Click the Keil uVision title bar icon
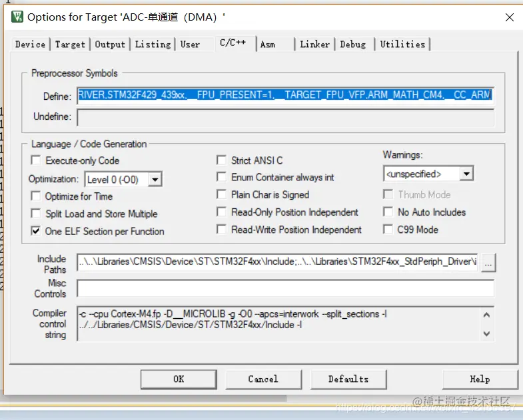523x420 pixels. tap(17, 17)
